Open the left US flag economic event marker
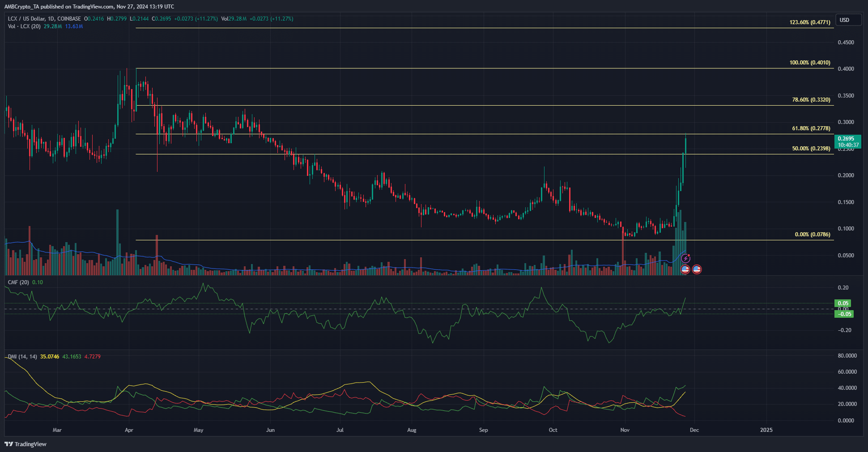 685,269
